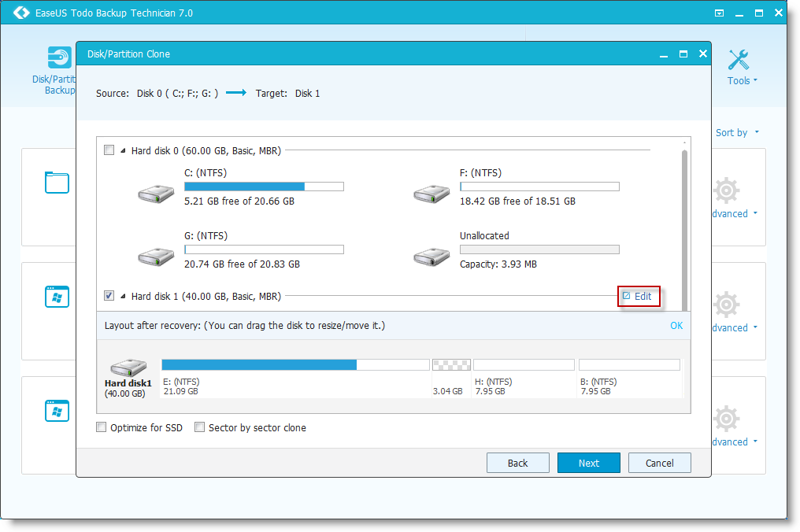The width and height of the screenshot is (800, 532).
Task: Click the Hard disk1 layout drive icon
Action: [x=128, y=368]
